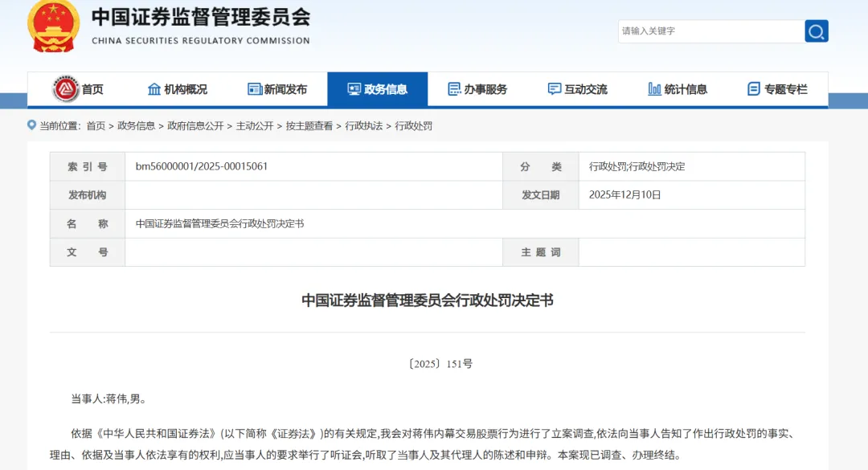The width and height of the screenshot is (868, 470).
Task: Click the 中国证券监督管理委员会 site title
Action: tap(201, 17)
